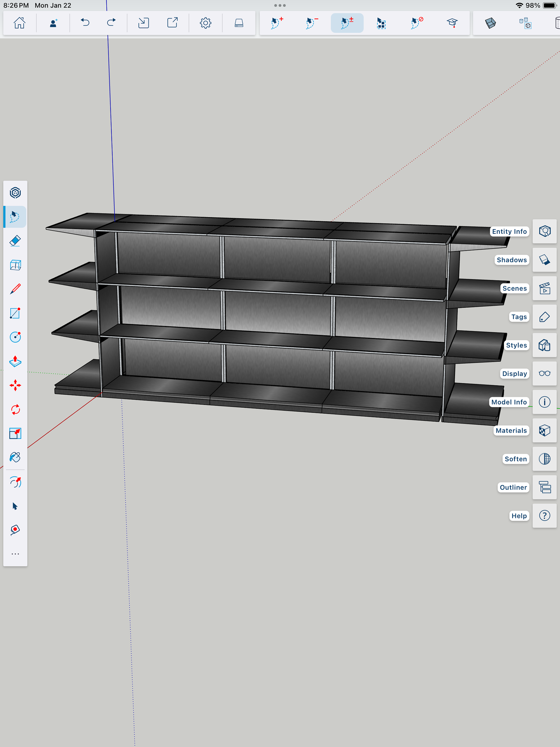560x747 pixels.
Task: Expand more tools with ellipsis
Action: point(15,554)
